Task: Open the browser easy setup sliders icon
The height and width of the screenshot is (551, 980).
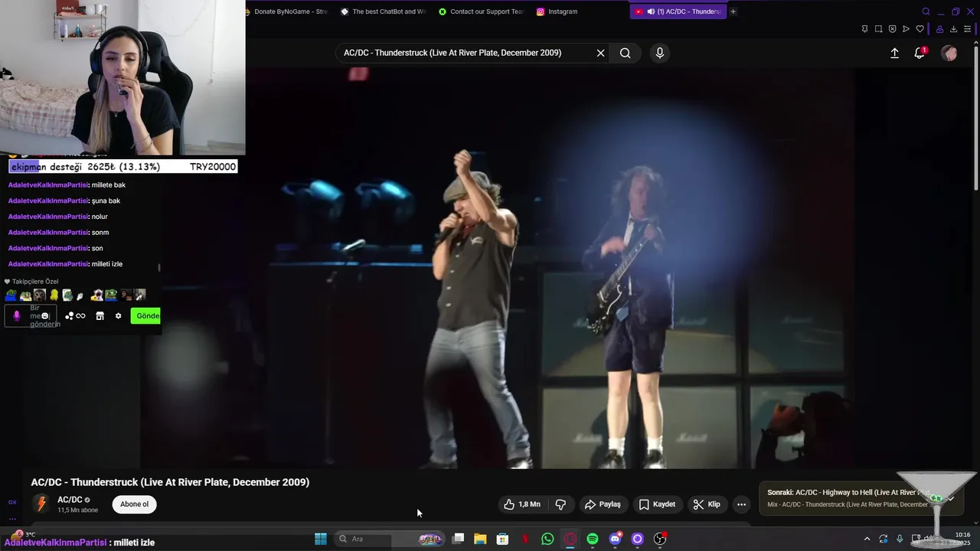Action: click(968, 29)
